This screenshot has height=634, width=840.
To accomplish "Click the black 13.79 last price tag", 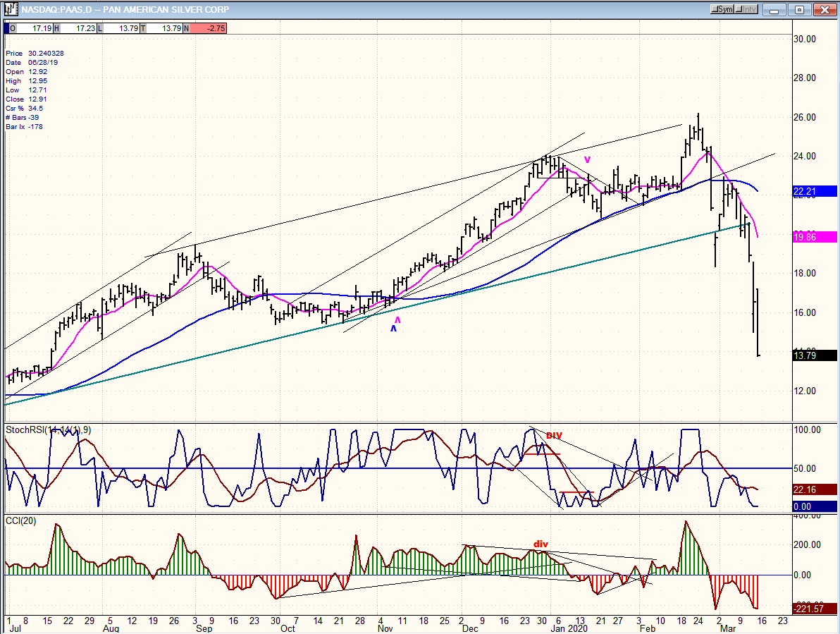I will pyautogui.click(x=814, y=356).
